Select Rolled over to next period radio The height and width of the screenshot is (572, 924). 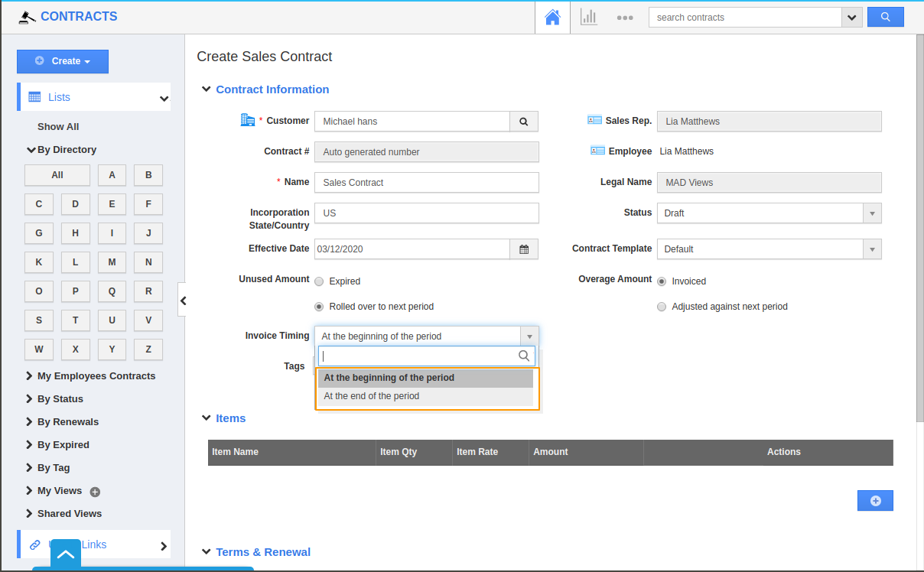pyautogui.click(x=319, y=307)
